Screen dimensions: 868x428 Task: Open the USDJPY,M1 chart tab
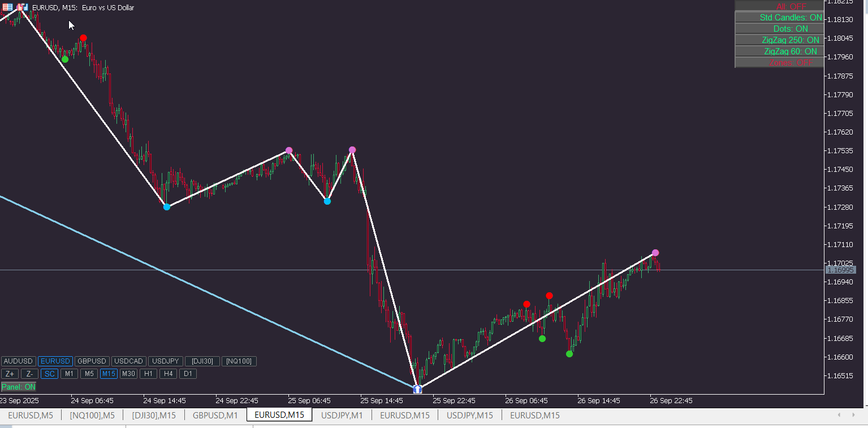342,416
